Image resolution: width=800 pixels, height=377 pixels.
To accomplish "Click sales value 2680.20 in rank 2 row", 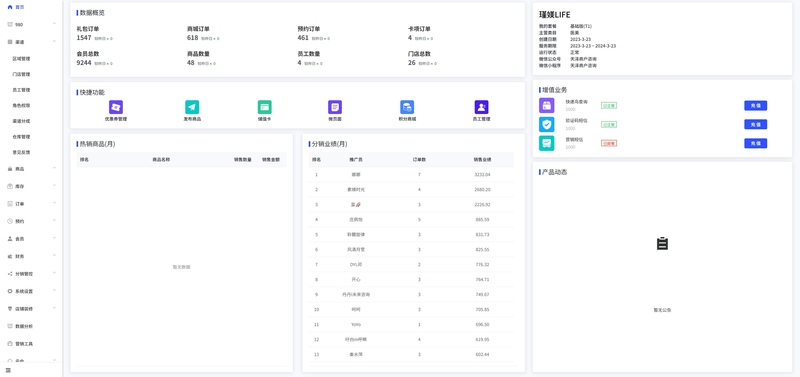I will click(x=482, y=189).
